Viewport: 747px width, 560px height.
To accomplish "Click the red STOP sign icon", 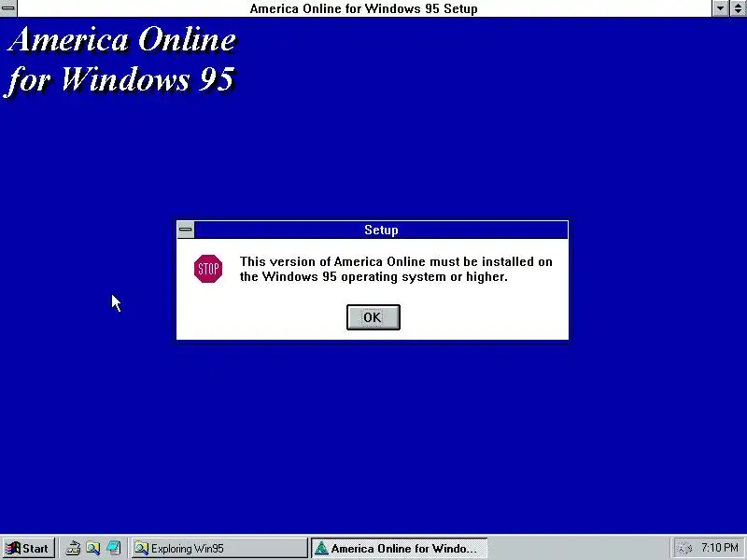I will pos(208,269).
